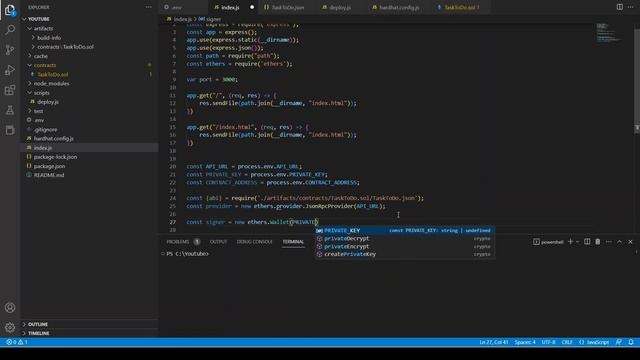The image size is (640, 360).
Task: Choose privateDecrypt autocomplete suggestion
Action: (x=404, y=238)
